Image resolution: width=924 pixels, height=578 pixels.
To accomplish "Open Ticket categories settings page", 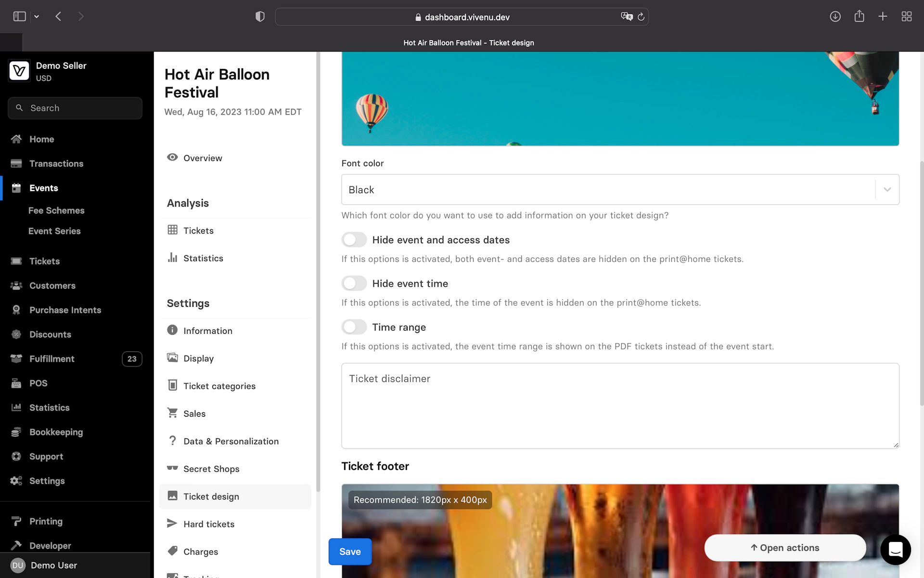I will [219, 386].
